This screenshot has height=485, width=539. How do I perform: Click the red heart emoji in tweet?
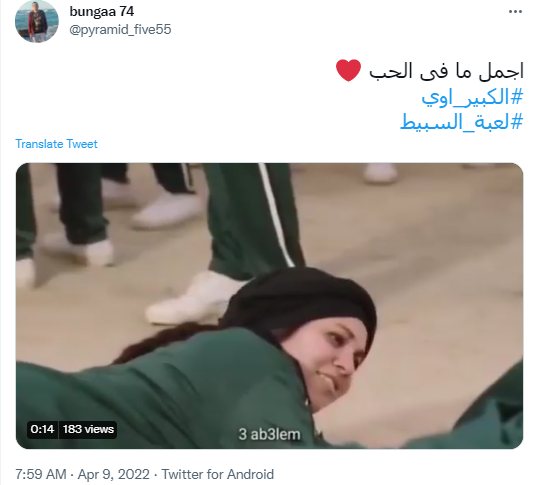point(348,70)
